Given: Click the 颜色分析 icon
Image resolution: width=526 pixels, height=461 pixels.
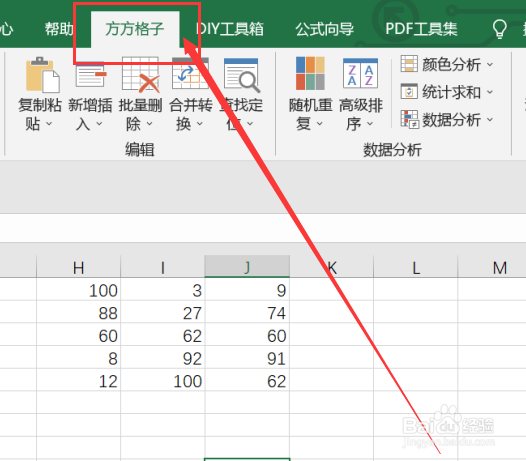Looking at the screenshot, I should (x=409, y=64).
